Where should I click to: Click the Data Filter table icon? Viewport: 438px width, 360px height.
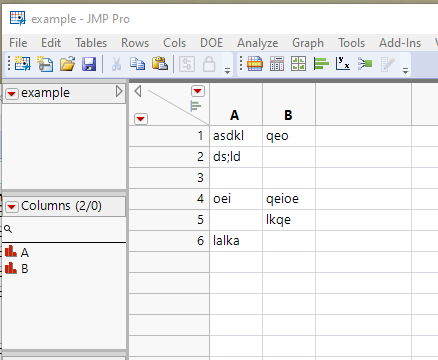255,63
